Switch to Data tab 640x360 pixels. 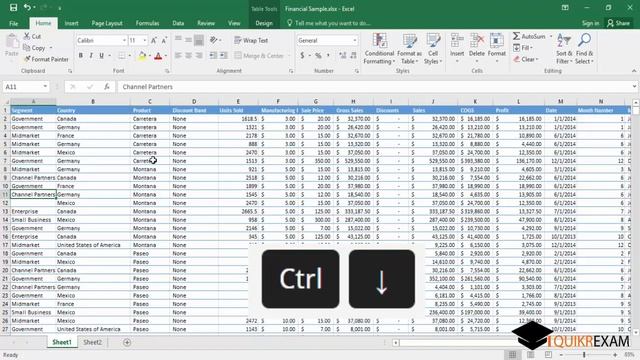click(178, 23)
